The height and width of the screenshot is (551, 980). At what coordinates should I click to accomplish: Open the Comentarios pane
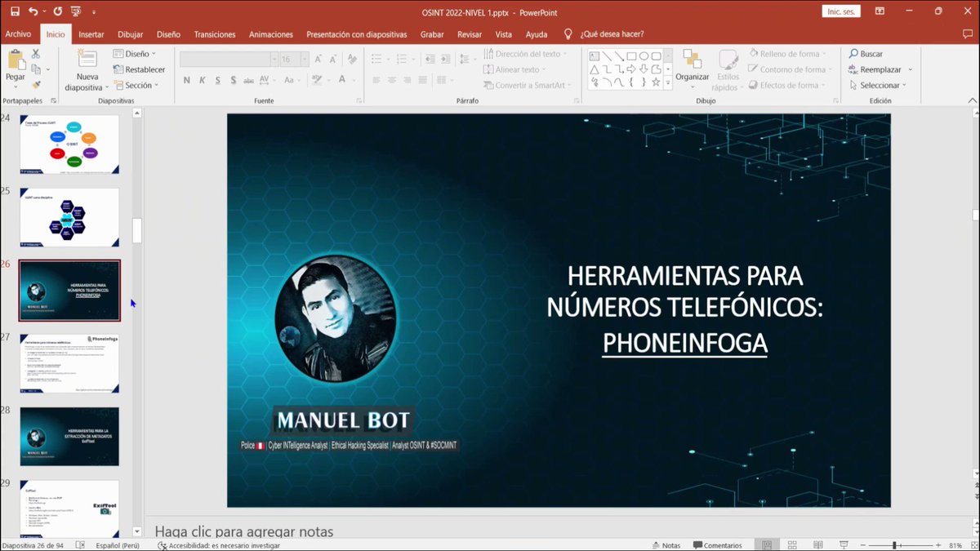tap(718, 544)
